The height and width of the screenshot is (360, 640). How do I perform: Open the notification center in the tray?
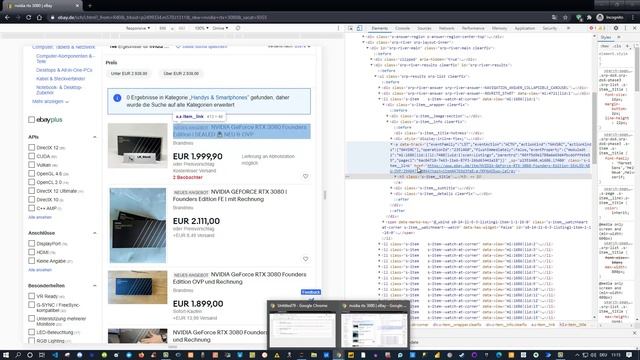coord(629,355)
